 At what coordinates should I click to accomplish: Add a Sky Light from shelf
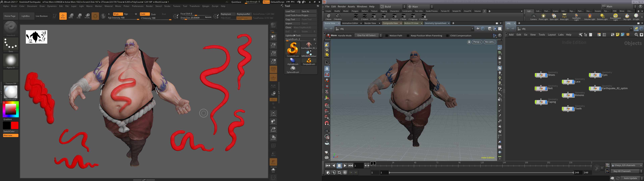pos(627,17)
